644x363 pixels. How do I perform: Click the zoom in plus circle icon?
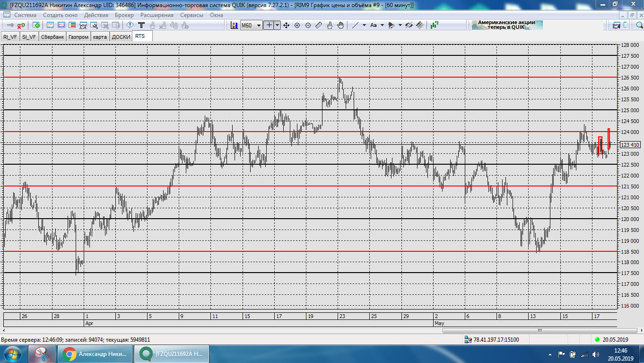point(297,25)
